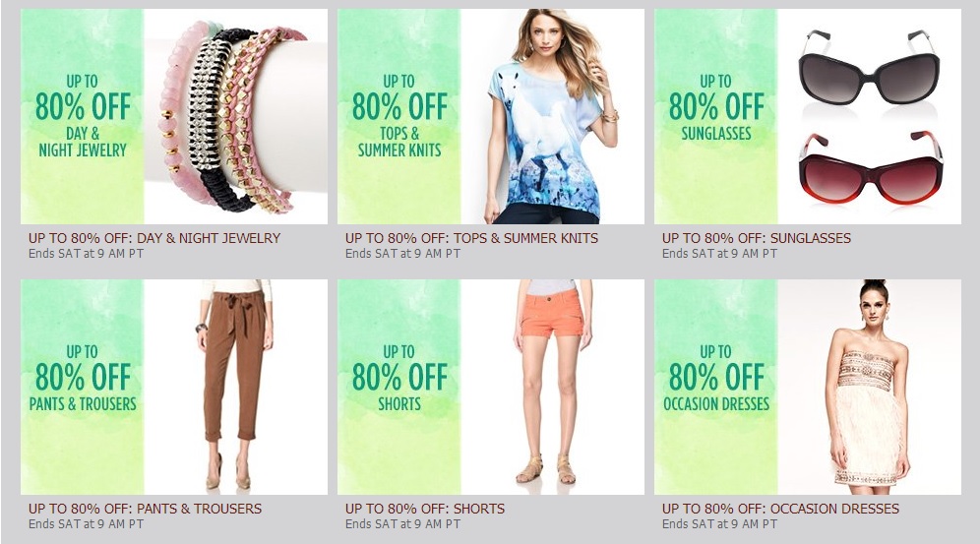The height and width of the screenshot is (544, 980).
Task: Click the green Occasion Dresses banner
Action: pos(716,387)
